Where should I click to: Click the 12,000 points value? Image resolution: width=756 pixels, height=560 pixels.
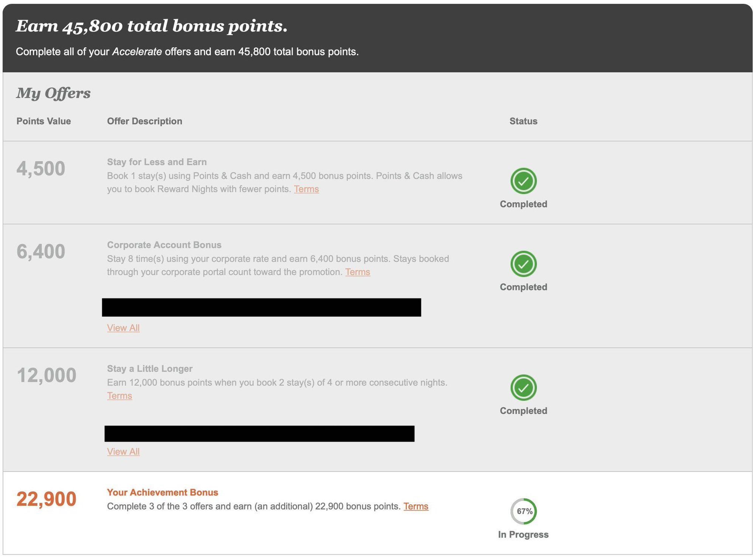pos(46,375)
